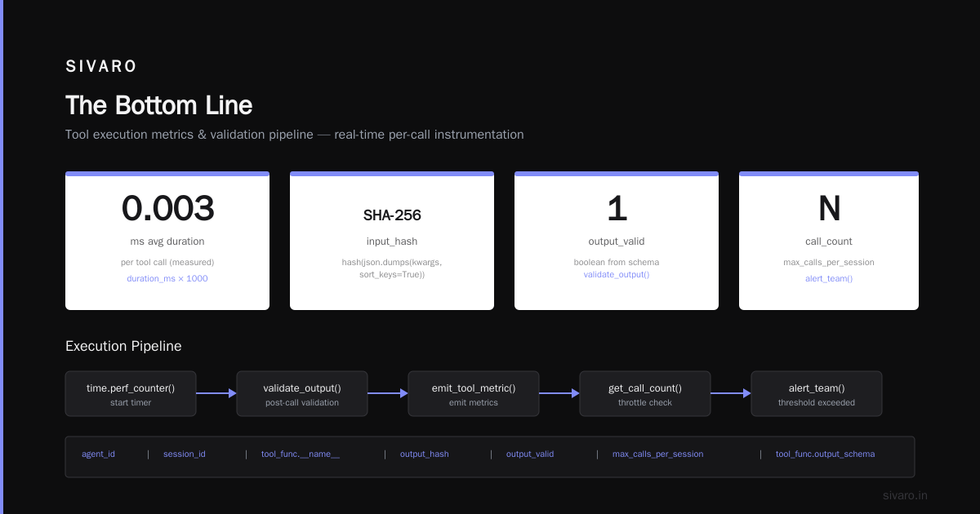Screen dimensions: 980x514
Task: Select the agent_id field tag
Action: point(98,454)
